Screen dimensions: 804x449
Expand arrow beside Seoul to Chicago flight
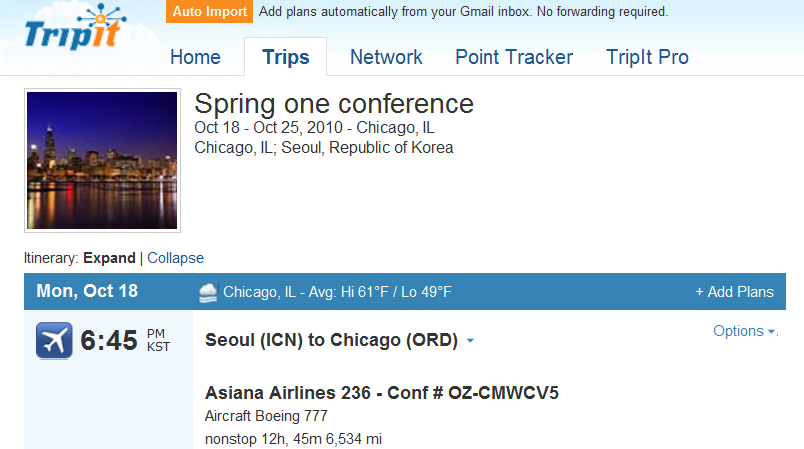point(470,340)
